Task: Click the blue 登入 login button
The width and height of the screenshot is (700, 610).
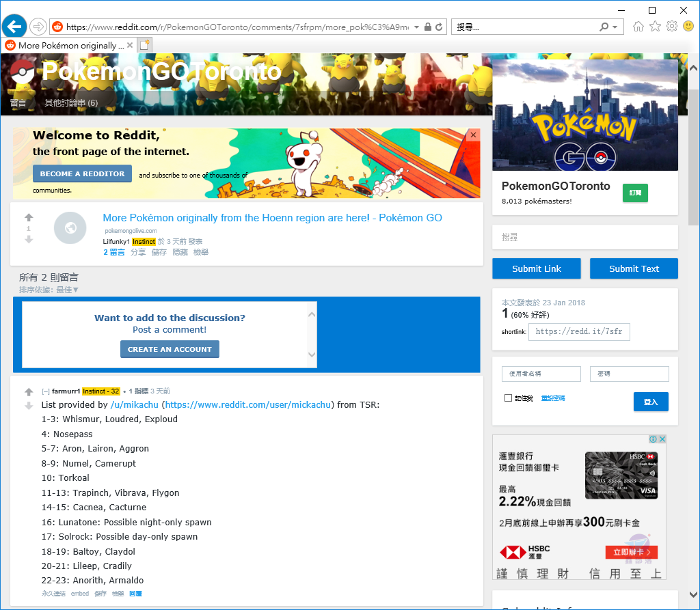Action: [651, 402]
